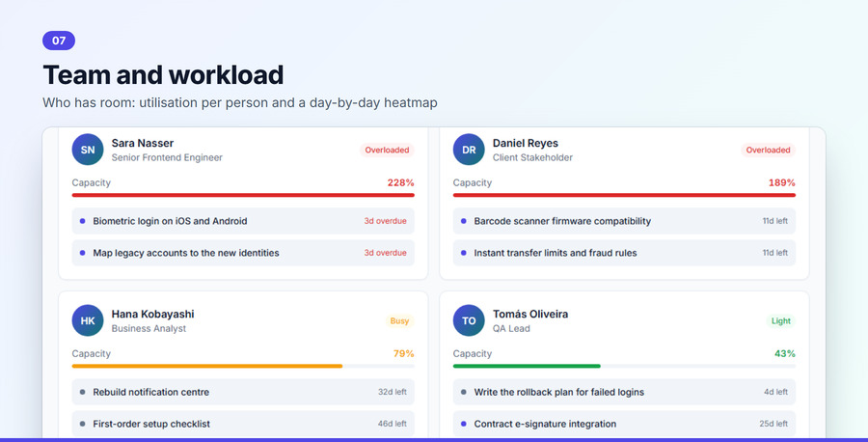Click Daniel Reyes's DR avatar
This screenshot has height=442, width=868.
[469, 150]
